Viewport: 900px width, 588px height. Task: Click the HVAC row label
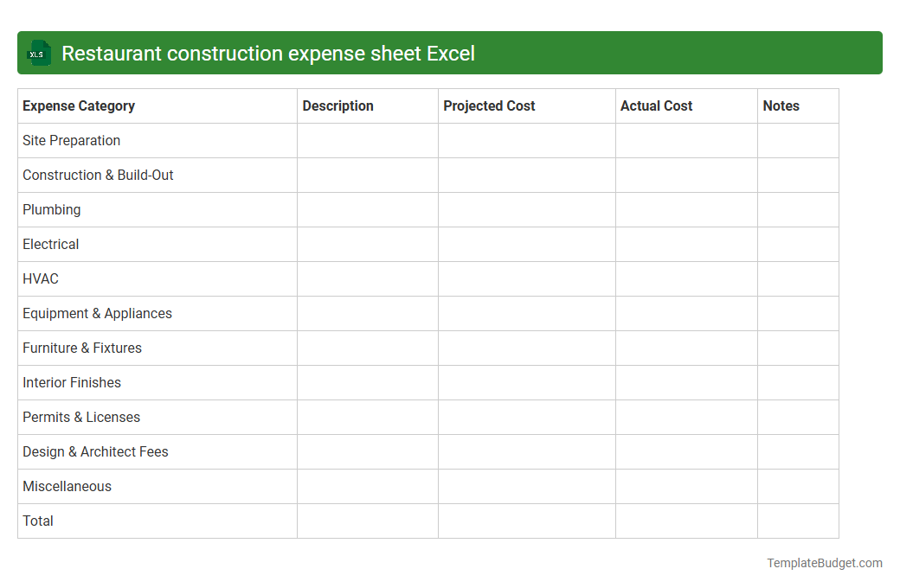tap(40, 278)
